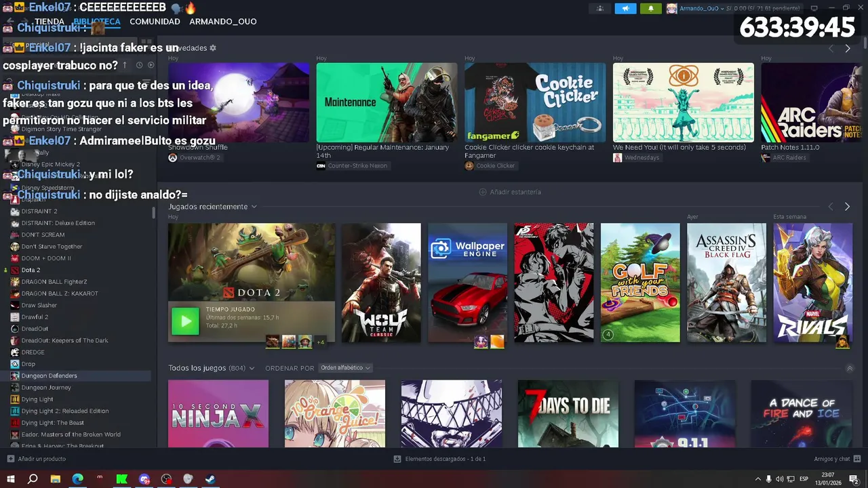Open the COMUNIDAD menu

point(155,22)
